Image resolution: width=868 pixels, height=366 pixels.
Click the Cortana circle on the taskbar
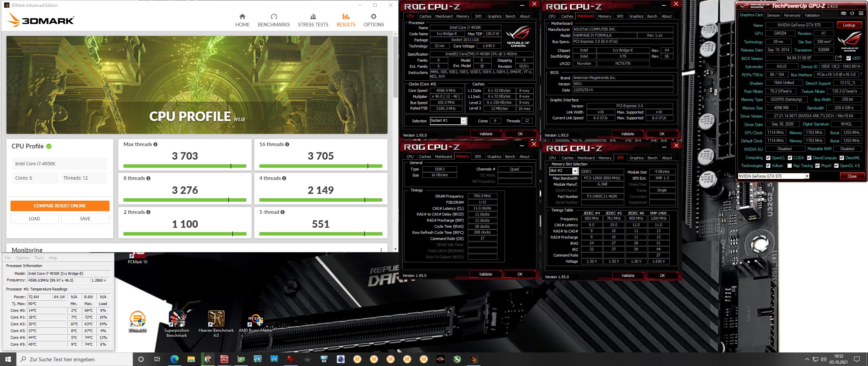click(x=141, y=359)
